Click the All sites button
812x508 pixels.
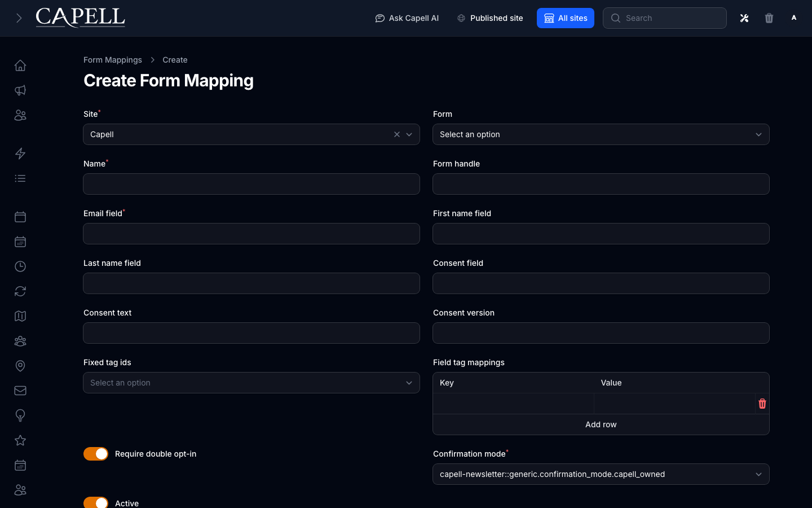[x=566, y=18]
